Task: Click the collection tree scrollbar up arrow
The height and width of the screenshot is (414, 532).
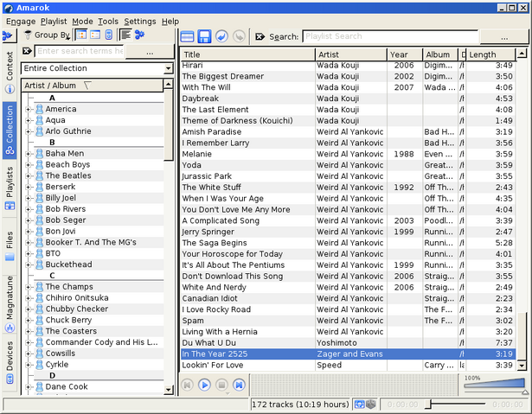Action: point(169,84)
